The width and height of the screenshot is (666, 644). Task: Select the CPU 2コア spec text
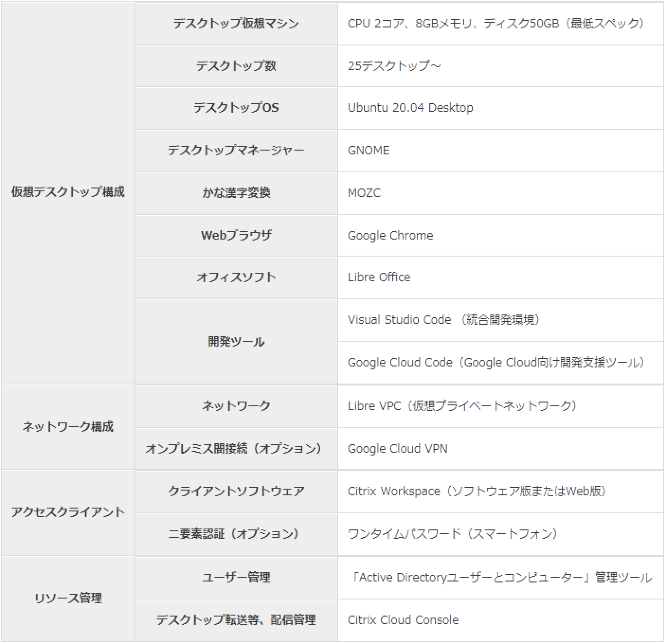495,21
